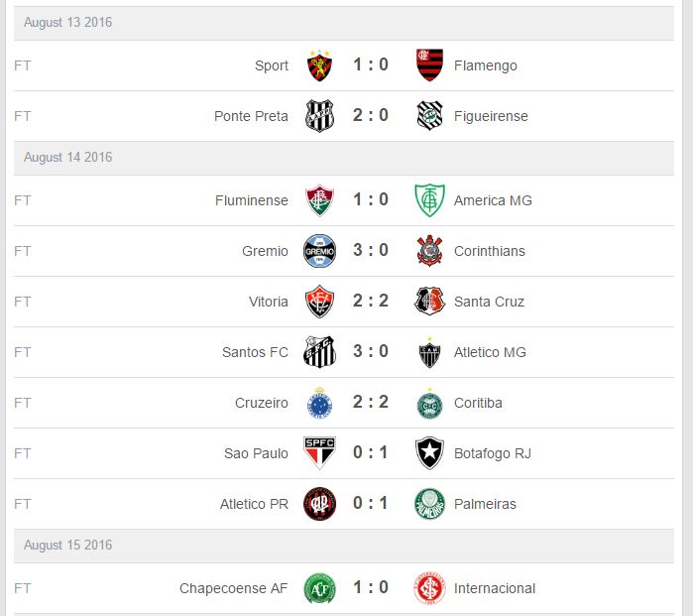
Task: Open the Chapecoense AF green crest
Action: click(x=319, y=588)
